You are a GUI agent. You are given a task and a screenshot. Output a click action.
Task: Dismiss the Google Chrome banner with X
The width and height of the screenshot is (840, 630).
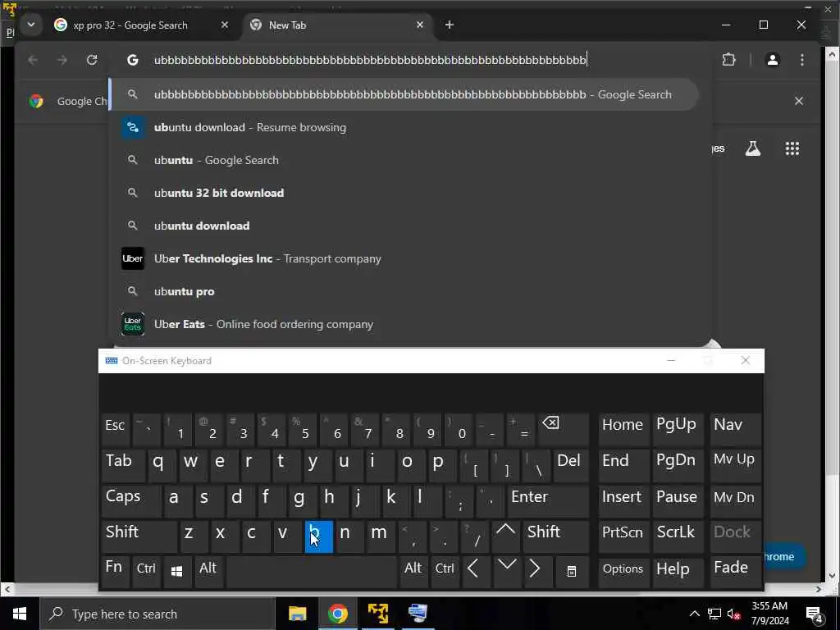point(798,101)
